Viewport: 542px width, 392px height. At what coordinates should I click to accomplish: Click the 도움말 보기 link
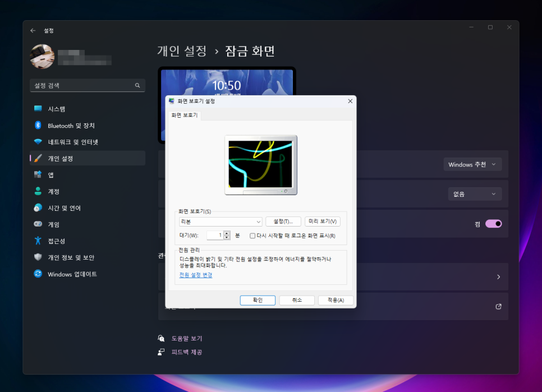(x=187, y=339)
